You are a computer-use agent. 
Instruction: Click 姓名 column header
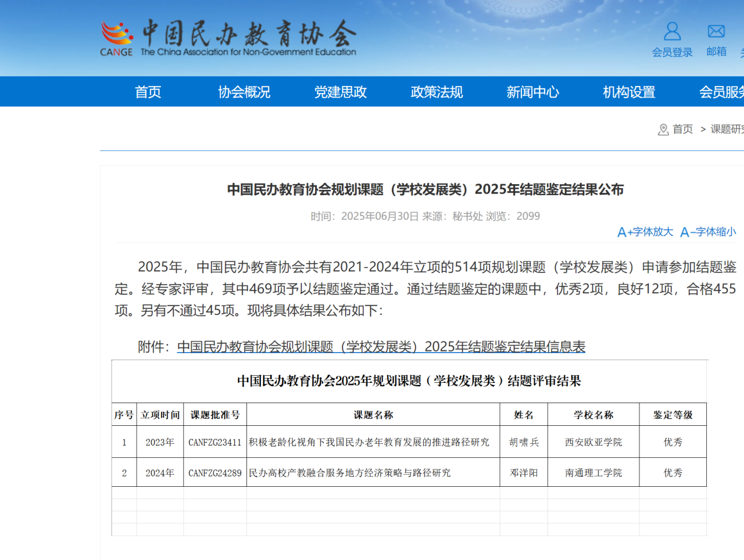(524, 415)
